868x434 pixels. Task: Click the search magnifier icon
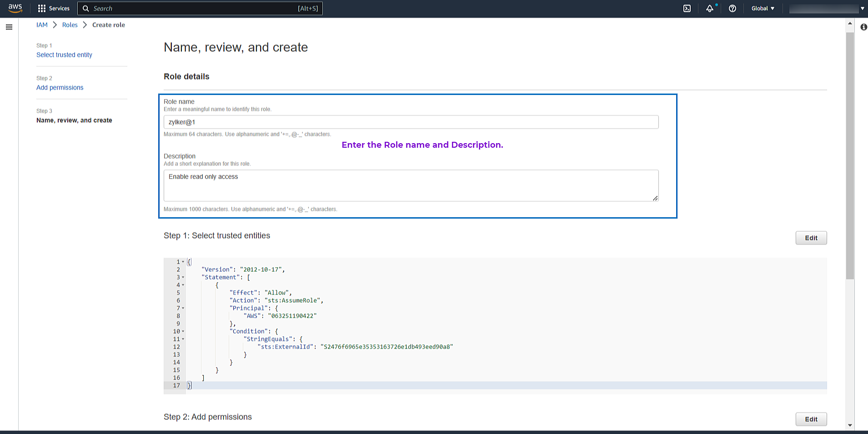tap(85, 8)
